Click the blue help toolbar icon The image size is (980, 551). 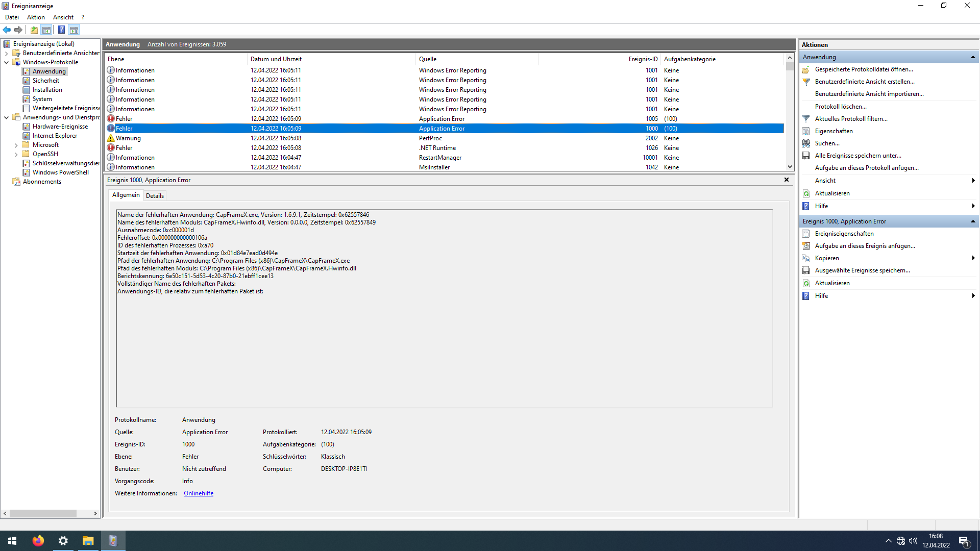tap(61, 30)
